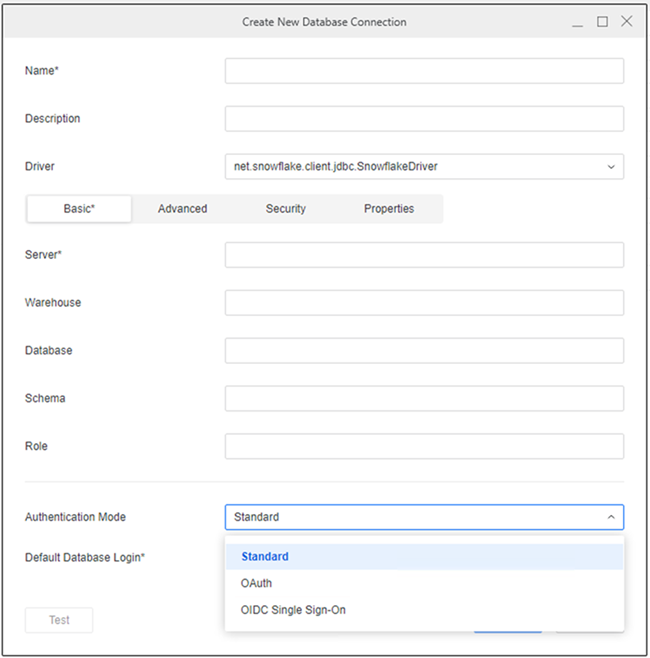This screenshot has width=650, height=658.
Task: Click into the Server field
Action: click(424, 255)
